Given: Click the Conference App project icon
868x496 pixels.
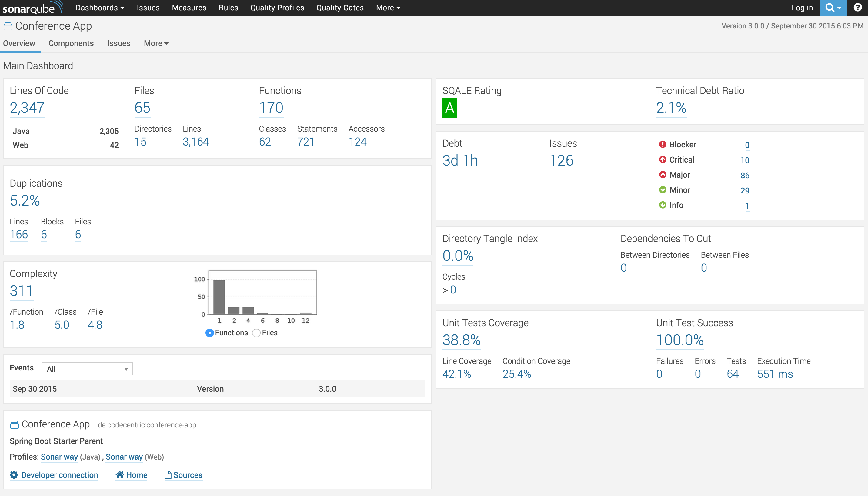Looking at the screenshot, I should coord(8,26).
